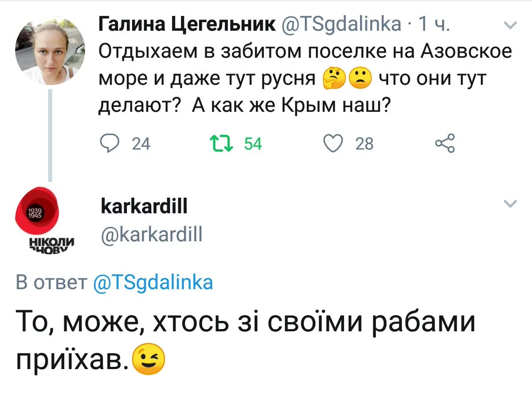The width and height of the screenshot is (532, 405).
Task: Expand the chevron menu on Галина's tweet
Action: point(511,26)
